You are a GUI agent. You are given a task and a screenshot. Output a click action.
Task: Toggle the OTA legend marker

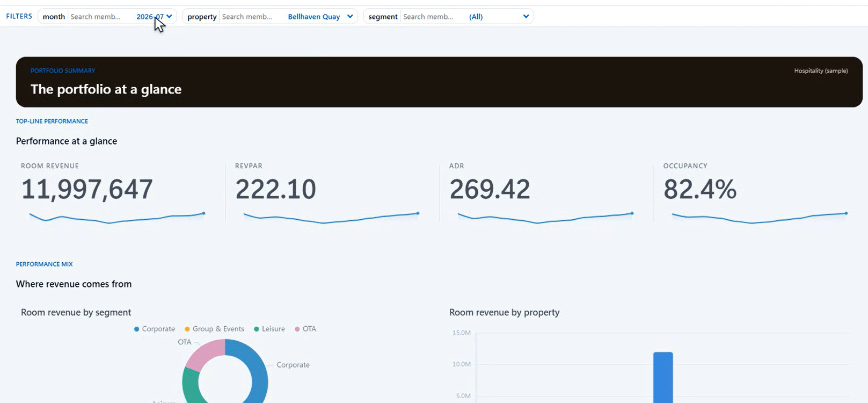297,329
